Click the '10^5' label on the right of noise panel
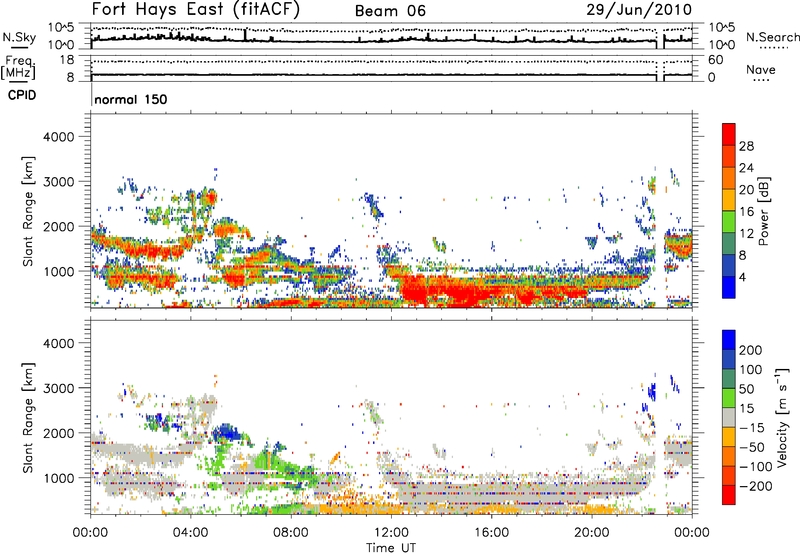The height and width of the screenshot is (554, 800). (721, 28)
